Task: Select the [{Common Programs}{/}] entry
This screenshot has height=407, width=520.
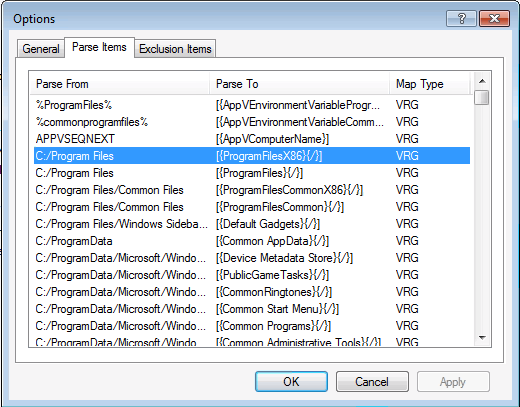Action: (273, 326)
